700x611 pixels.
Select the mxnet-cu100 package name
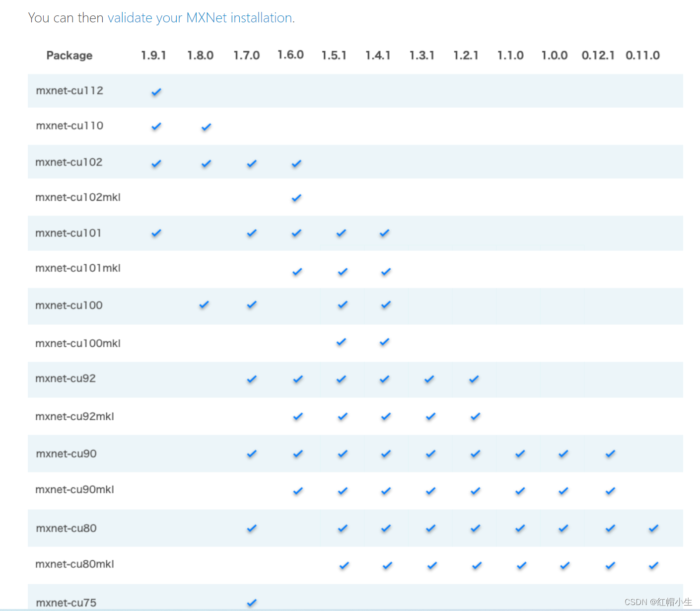click(x=69, y=305)
